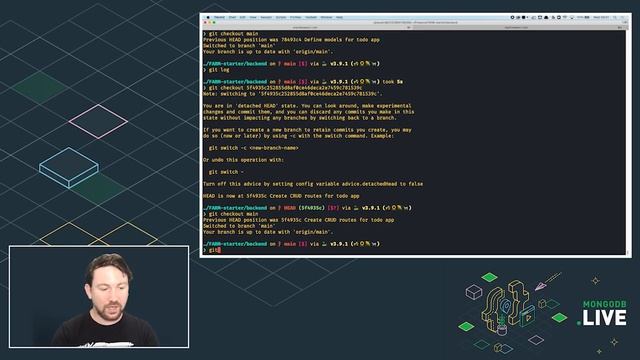
Task: Click the yellow minimize window button
Action: click(x=210, y=22)
